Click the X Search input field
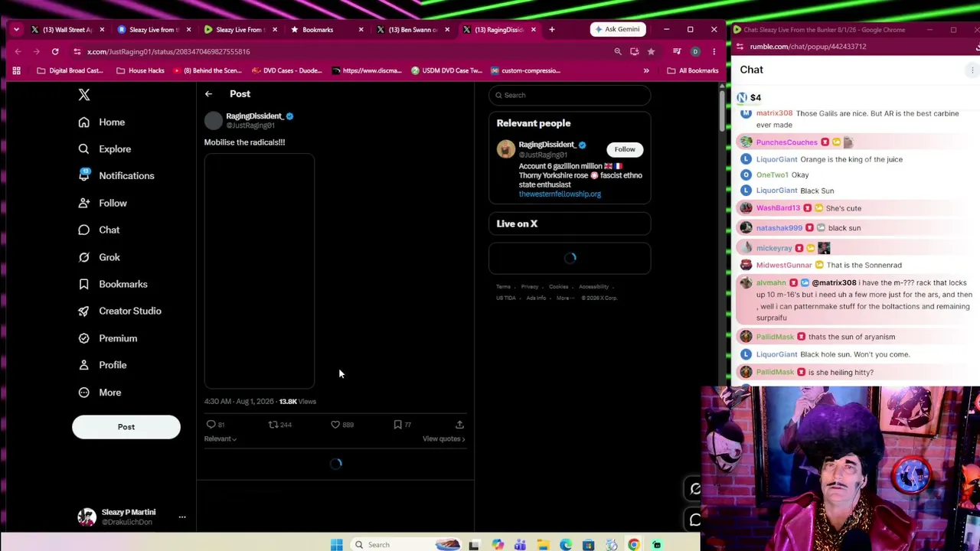This screenshot has width=980, height=551. pyautogui.click(x=570, y=95)
